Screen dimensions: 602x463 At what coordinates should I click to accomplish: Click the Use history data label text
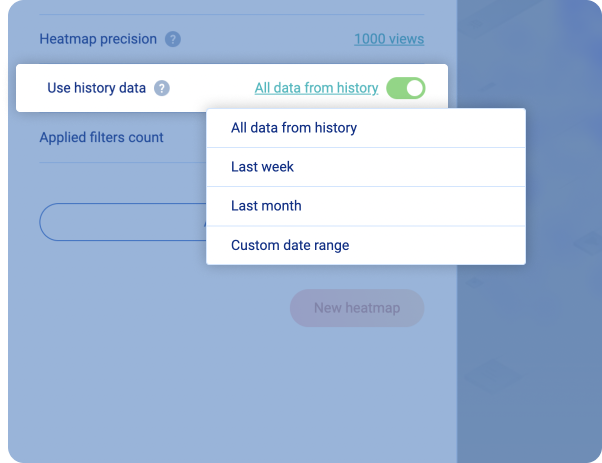click(96, 88)
